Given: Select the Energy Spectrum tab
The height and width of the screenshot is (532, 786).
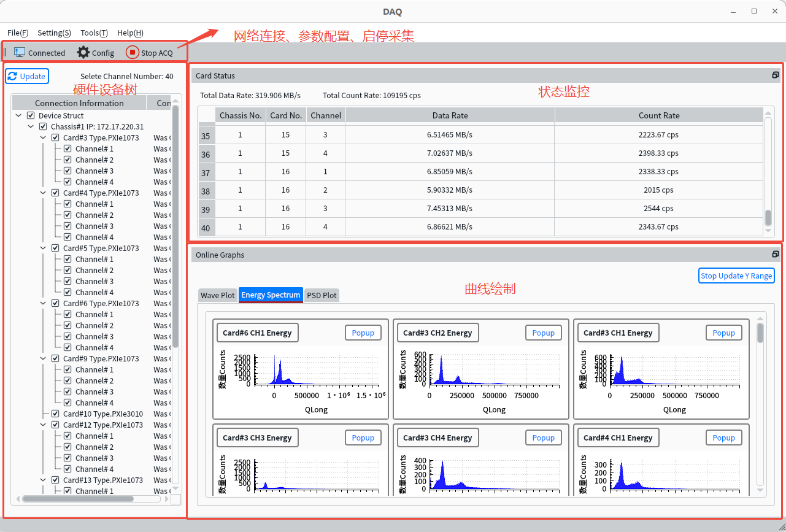Looking at the screenshot, I should pos(271,295).
